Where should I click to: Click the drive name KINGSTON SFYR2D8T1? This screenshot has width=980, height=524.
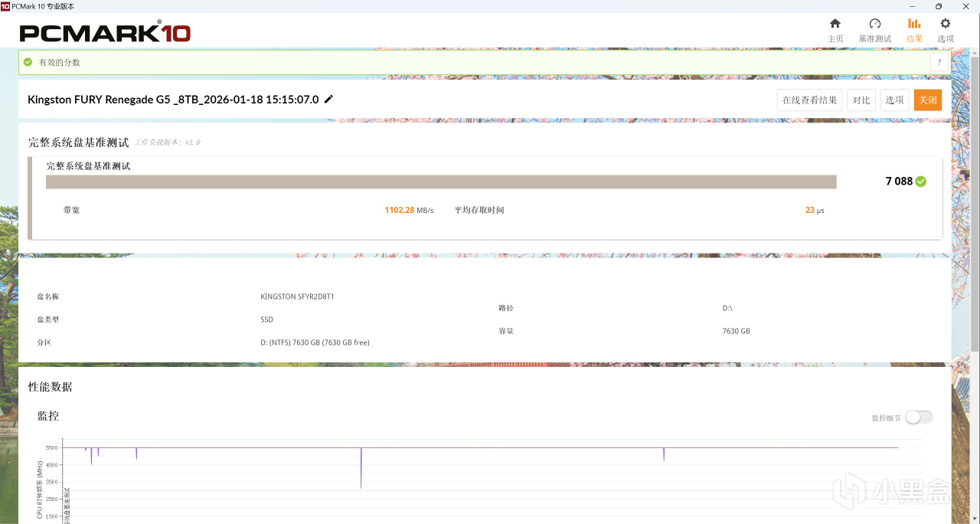297,296
